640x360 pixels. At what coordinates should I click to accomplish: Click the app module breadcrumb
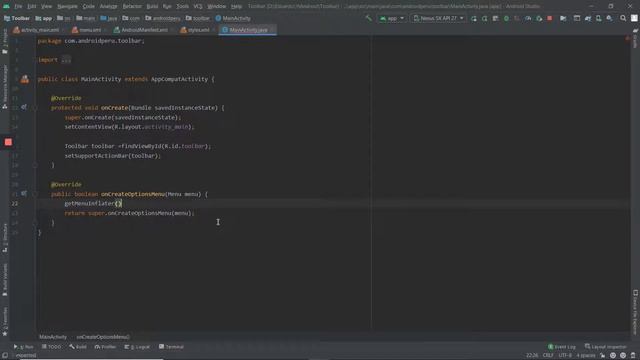44,18
